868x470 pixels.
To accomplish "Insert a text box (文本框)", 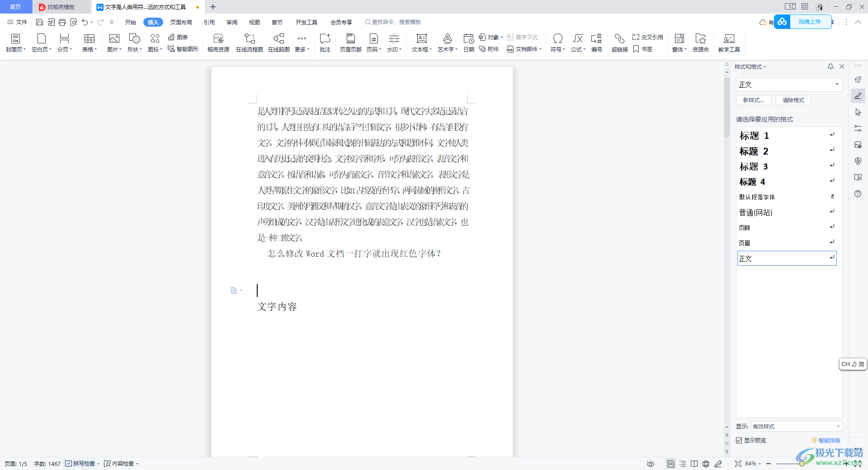I will pos(422,43).
